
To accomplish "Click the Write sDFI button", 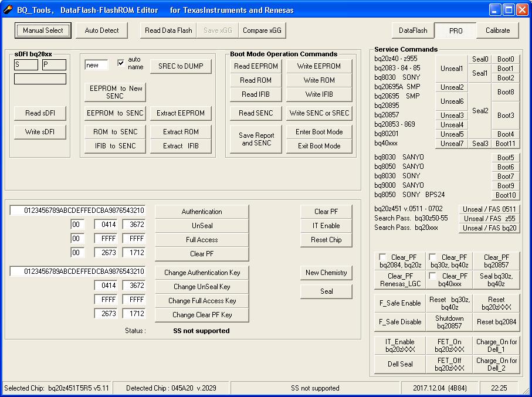I will click(x=40, y=132).
